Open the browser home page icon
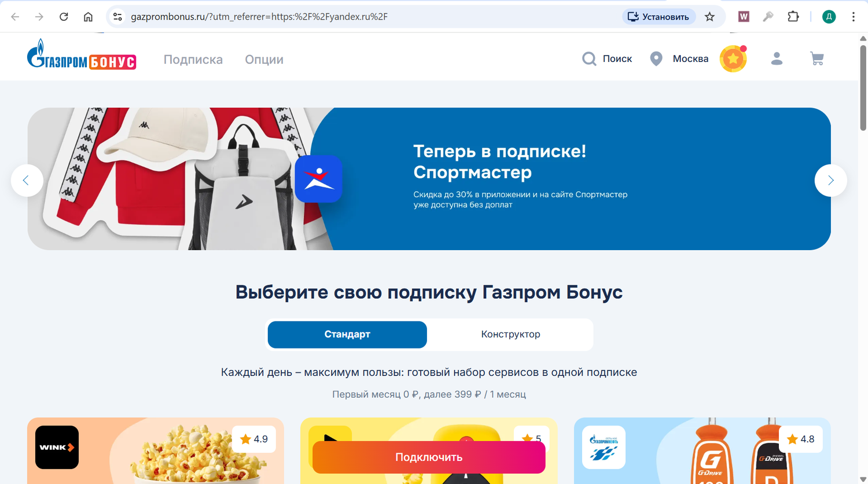 pyautogui.click(x=88, y=17)
